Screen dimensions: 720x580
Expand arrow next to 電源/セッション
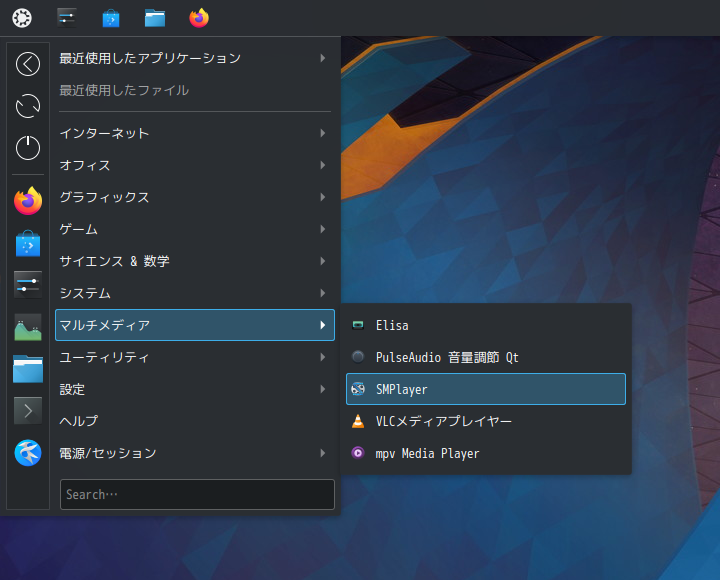(x=323, y=453)
